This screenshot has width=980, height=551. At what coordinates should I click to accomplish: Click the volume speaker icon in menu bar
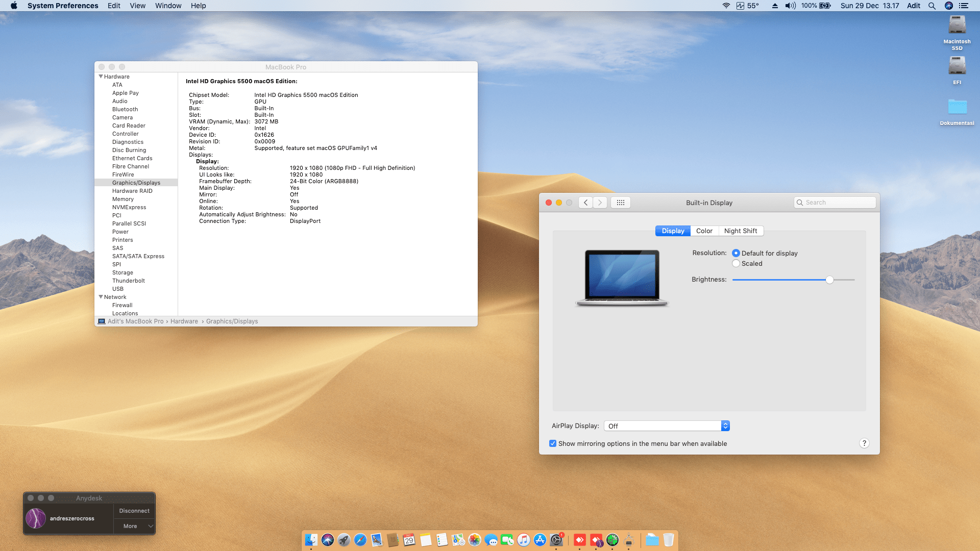(791, 6)
